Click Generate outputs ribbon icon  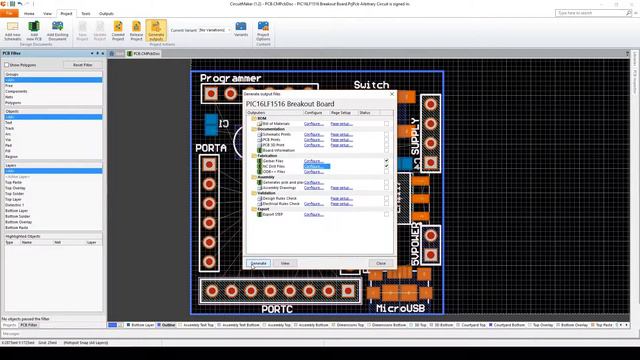pos(156,27)
